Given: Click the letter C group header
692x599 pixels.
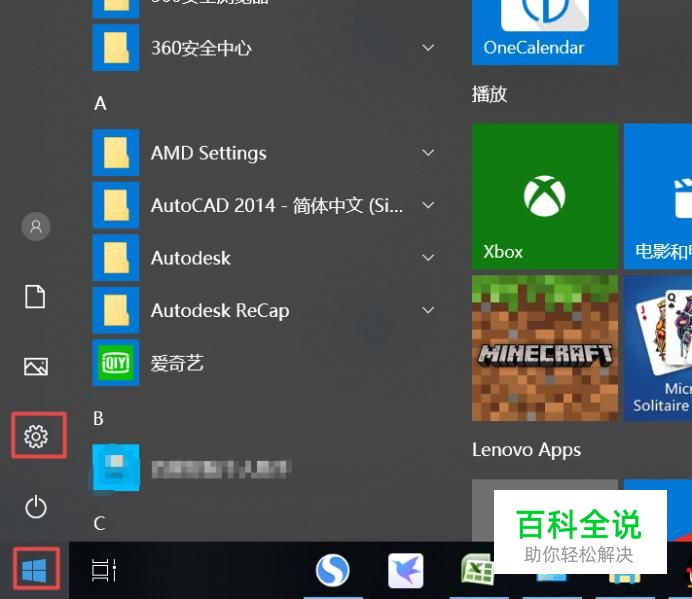Looking at the screenshot, I should click(x=99, y=523).
